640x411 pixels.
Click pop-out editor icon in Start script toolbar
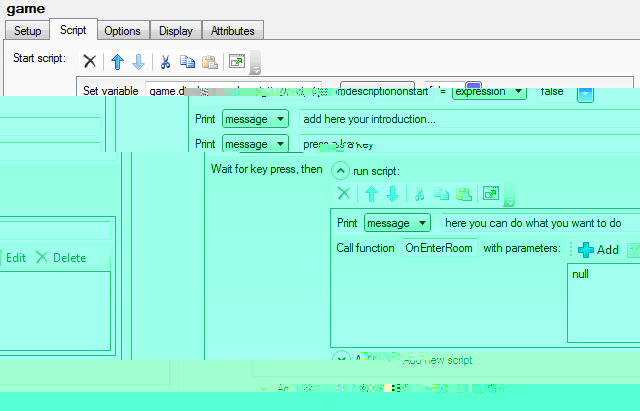[236, 62]
